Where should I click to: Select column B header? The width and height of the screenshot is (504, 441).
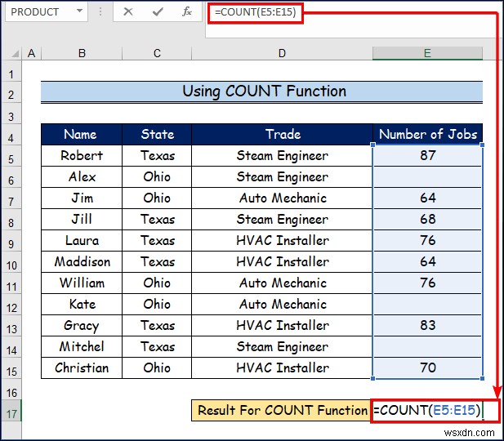(82, 53)
